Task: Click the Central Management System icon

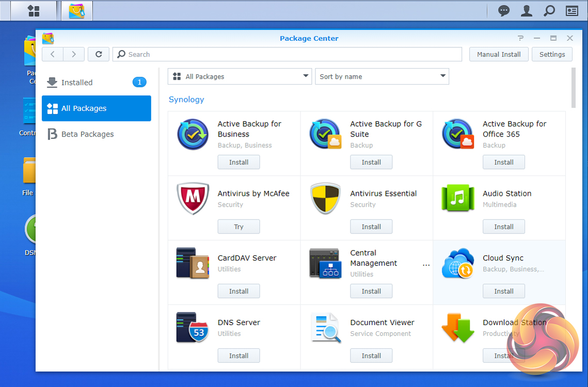Action: [325, 263]
